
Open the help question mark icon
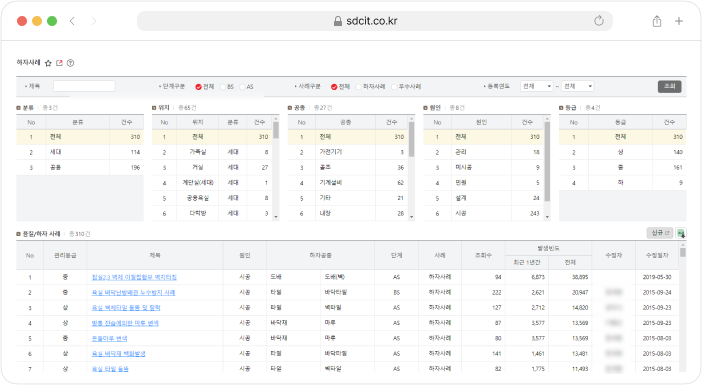tap(70, 63)
